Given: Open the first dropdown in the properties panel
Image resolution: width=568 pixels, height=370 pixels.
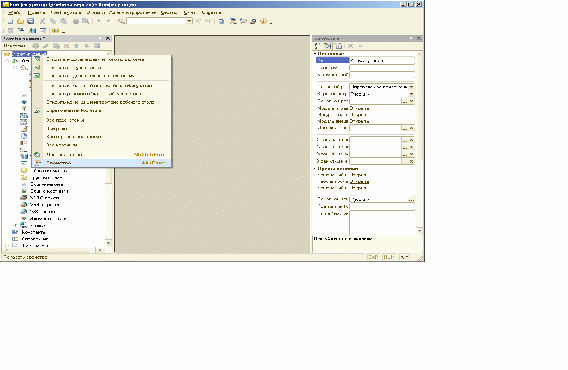Looking at the screenshot, I should pos(411,87).
